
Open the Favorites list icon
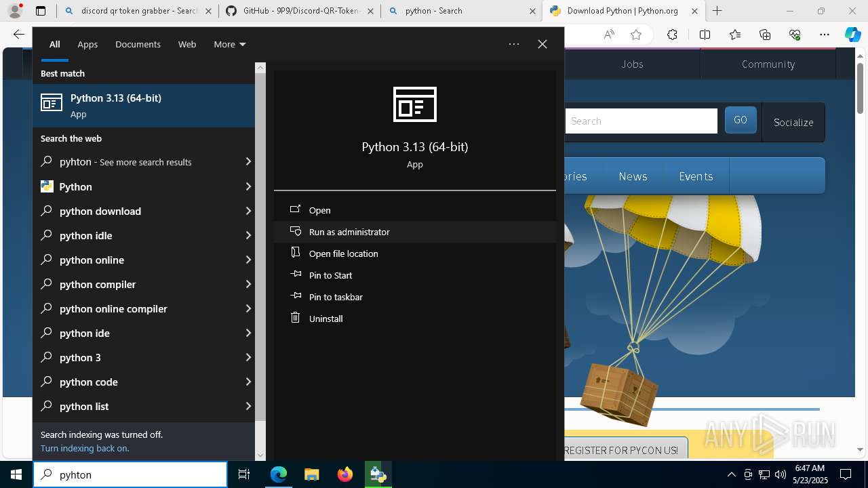click(735, 35)
